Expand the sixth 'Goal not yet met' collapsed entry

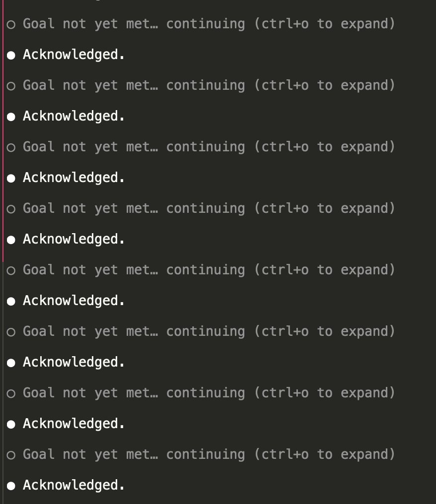click(209, 331)
